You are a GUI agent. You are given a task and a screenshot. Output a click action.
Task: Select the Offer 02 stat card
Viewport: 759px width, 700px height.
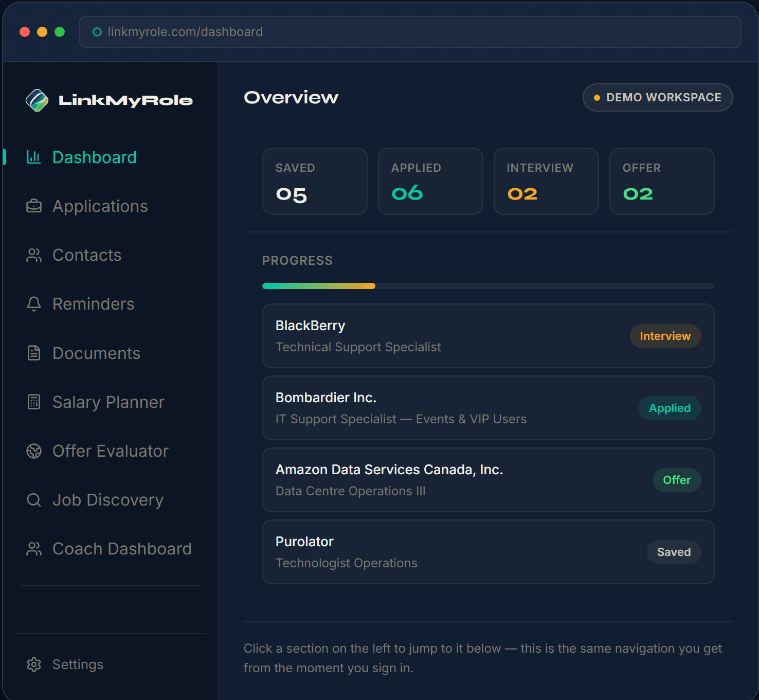pyautogui.click(x=662, y=181)
